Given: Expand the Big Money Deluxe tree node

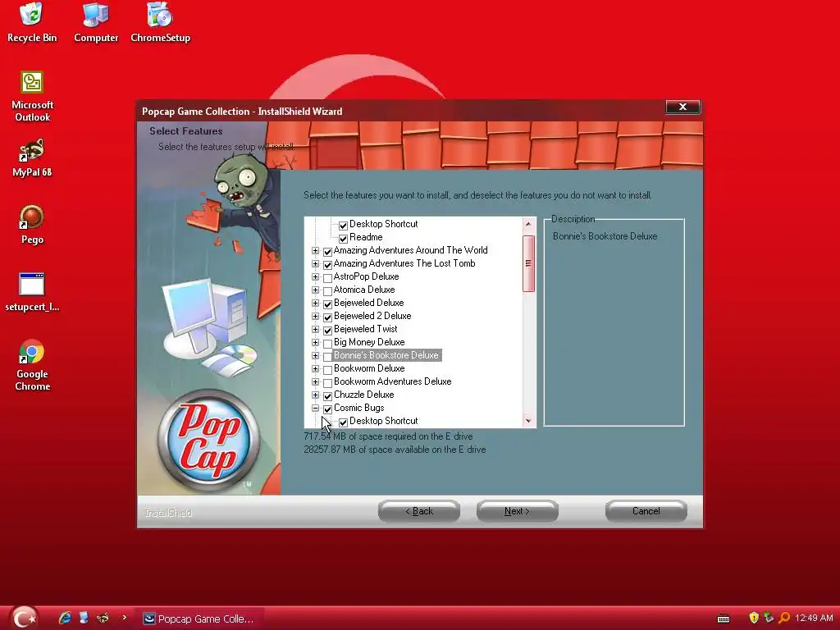Looking at the screenshot, I should (316, 342).
